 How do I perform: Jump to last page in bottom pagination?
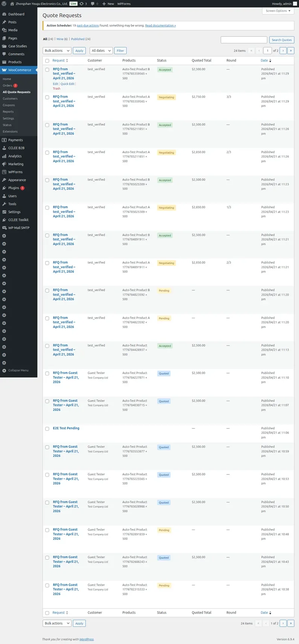[291, 623]
